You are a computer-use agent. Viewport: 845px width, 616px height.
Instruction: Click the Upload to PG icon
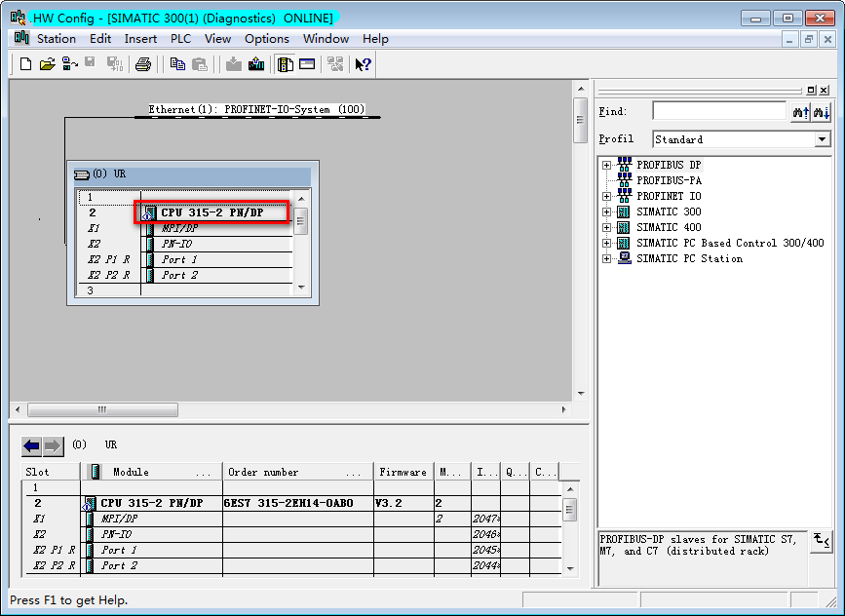tap(256, 64)
